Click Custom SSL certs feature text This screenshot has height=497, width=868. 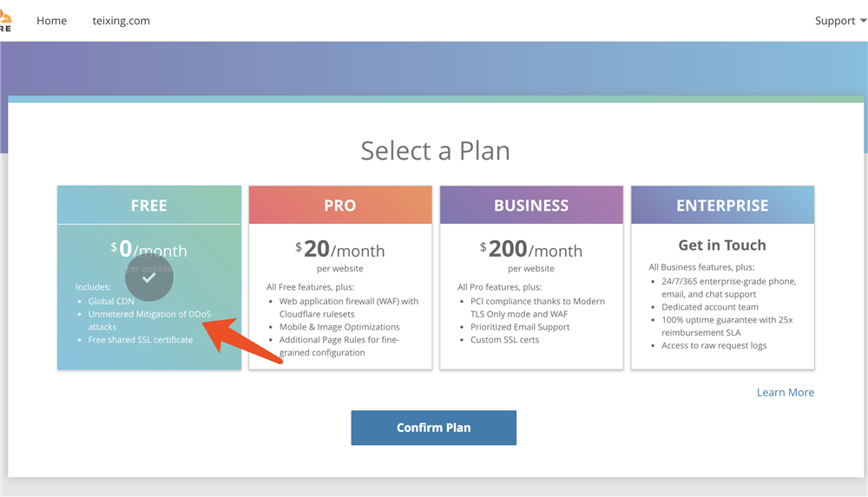(x=505, y=340)
